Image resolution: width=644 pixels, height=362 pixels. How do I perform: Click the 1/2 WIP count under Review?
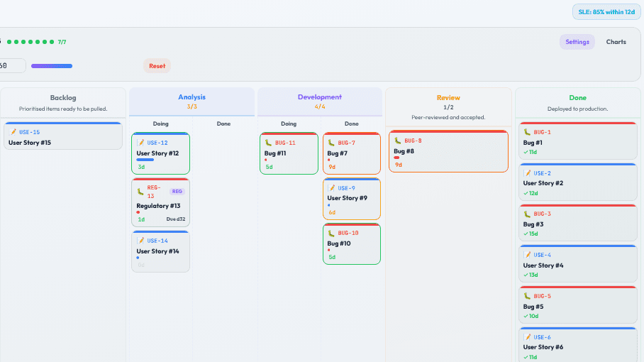[x=448, y=107]
